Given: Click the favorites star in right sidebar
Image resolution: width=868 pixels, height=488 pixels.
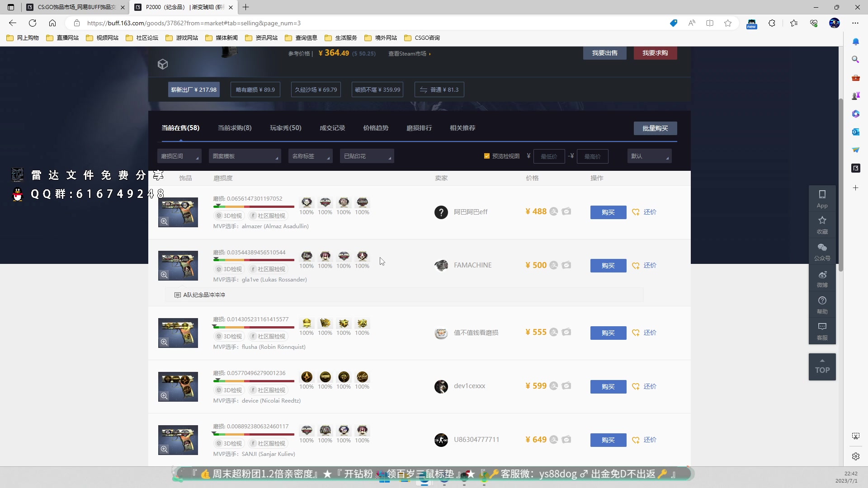Looking at the screenshot, I should coord(822,225).
